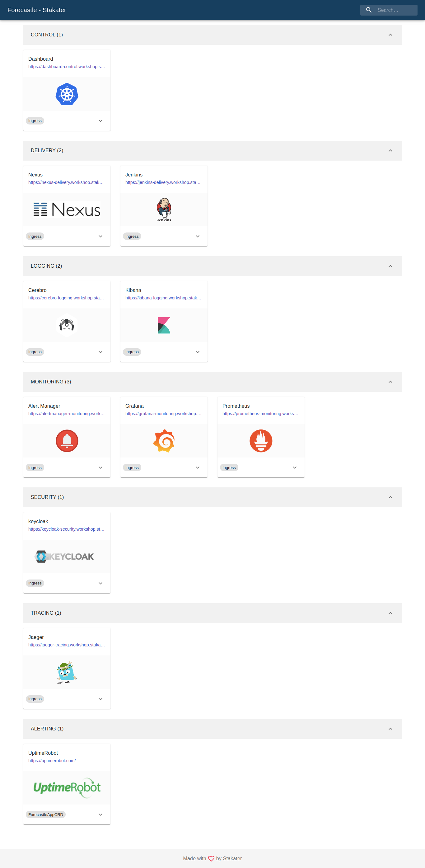Image resolution: width=425 pixels, height=868 pixels.
Task: Expand the Cerebro card details arrow
Action: (x=100, y=352)
